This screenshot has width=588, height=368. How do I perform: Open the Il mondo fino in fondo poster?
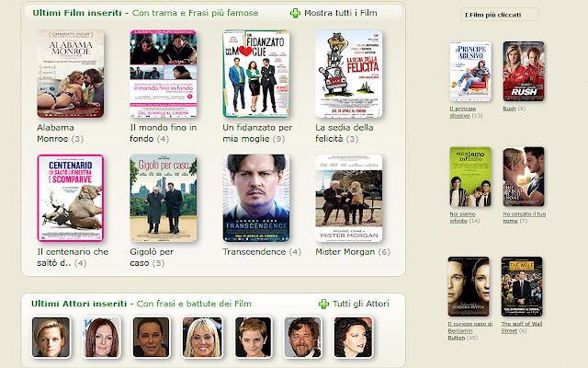pyautogui.click(x=164, y=74)
